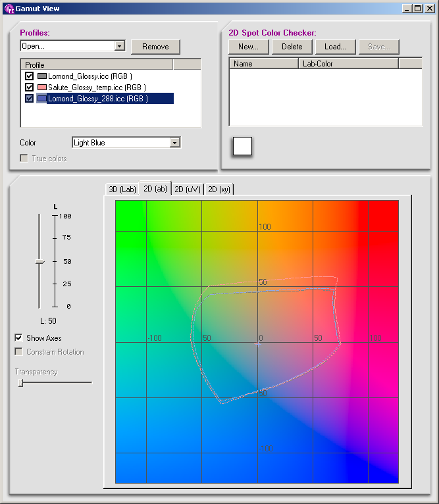Viewport: 439px width, 504px height.
Task: Click the Profile column header
Action: click(97, 64)
